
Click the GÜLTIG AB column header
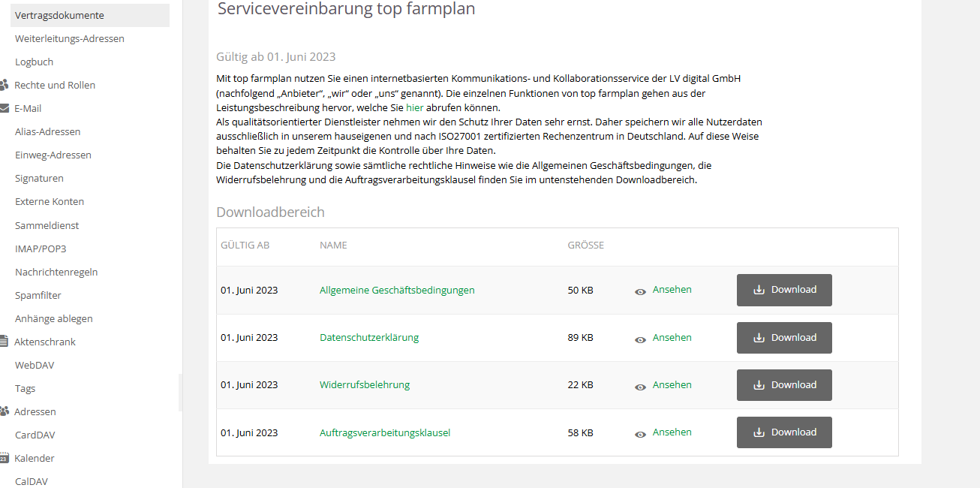(x=245, y=245)
